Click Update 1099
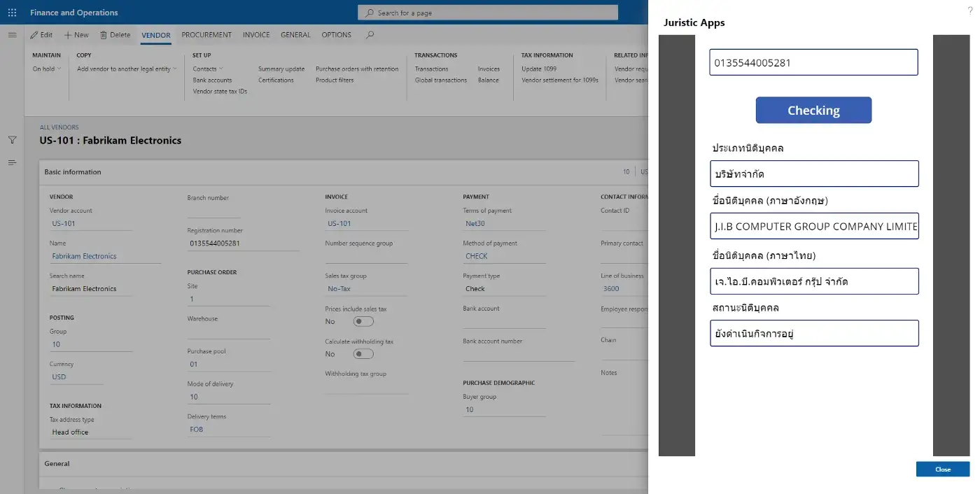Viewport: 980px width, 494px height. pos(539,69)
